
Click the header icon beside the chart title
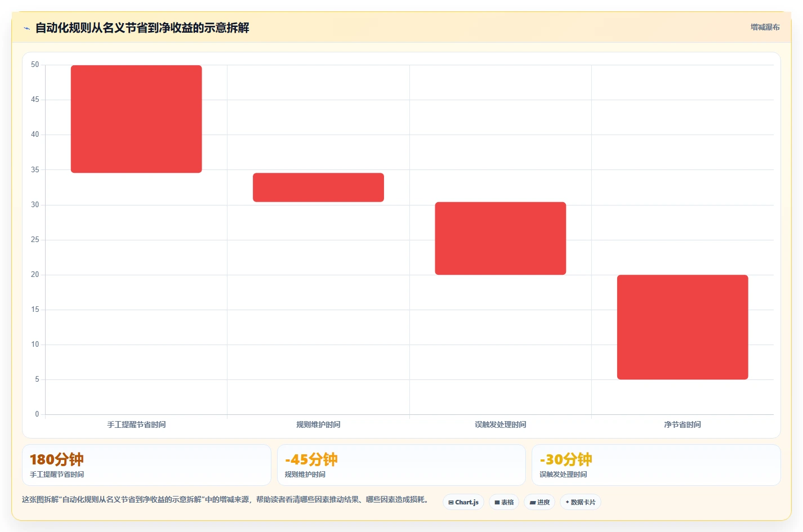[x=26, y=28]
